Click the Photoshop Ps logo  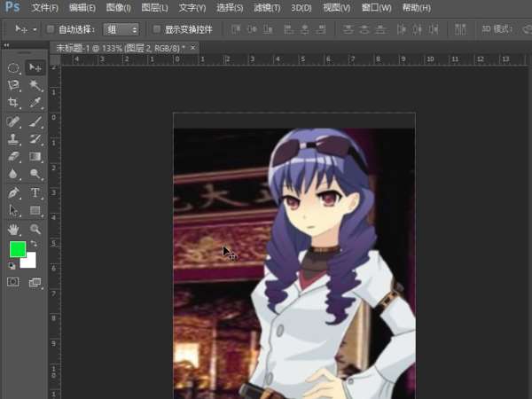(x=12, y=7)
